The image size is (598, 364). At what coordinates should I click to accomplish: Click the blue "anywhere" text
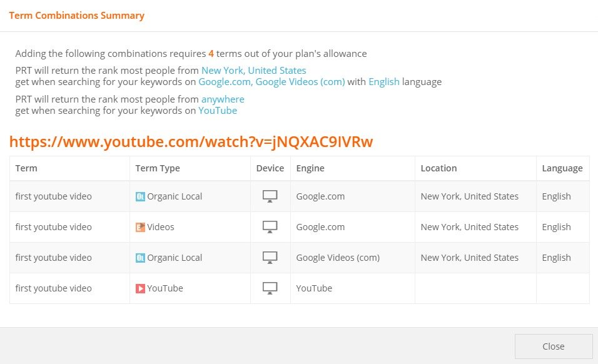point(223,99)
